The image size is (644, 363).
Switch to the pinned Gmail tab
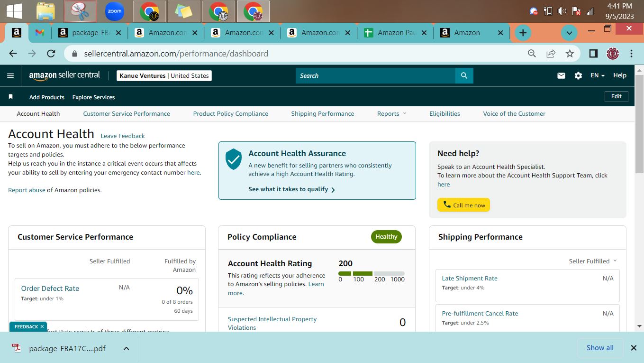pos(40,33)
